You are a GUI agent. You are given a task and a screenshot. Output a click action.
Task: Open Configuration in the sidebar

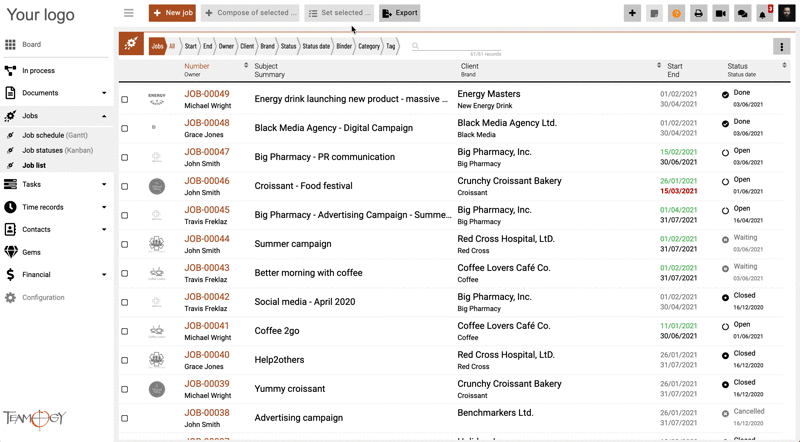[43, 298]
